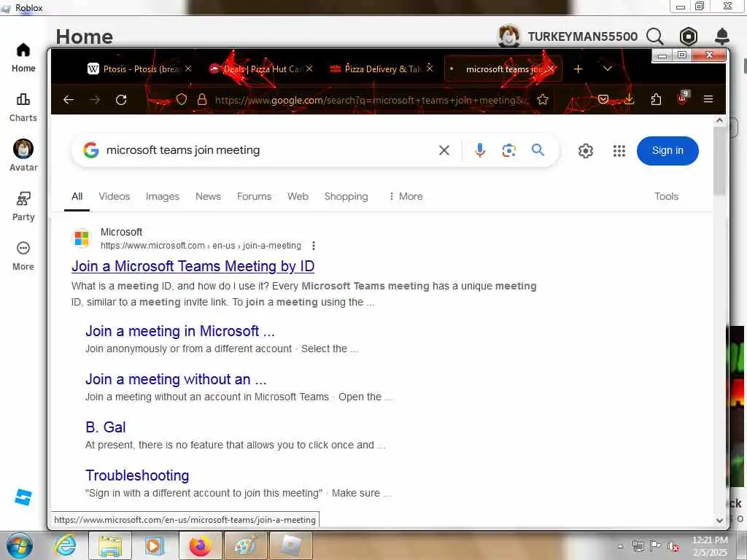Open Windows Media Player from the taskbar
Image resolution: width=747 pixels, height=560 pixels.
point(153,545)
